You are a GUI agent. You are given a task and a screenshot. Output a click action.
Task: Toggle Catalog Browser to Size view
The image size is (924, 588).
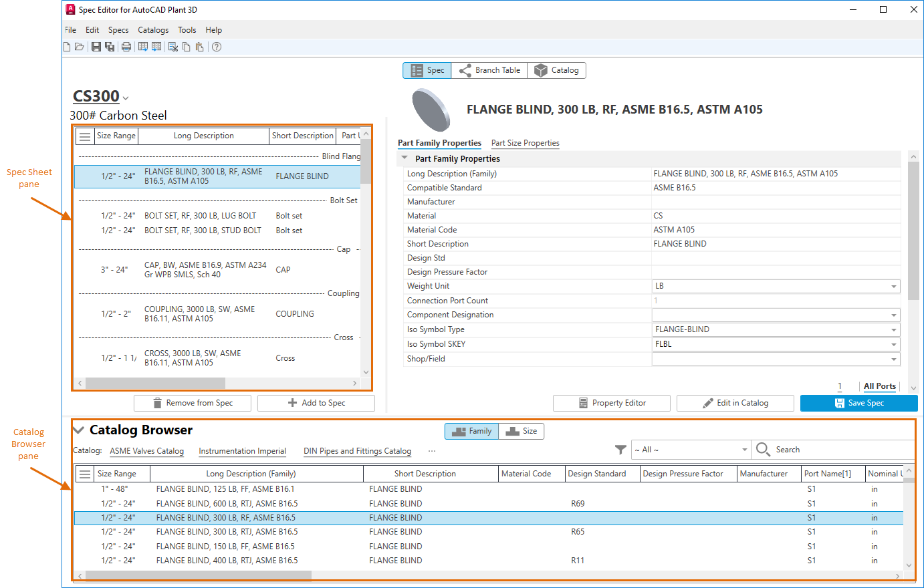click(522, 431)
